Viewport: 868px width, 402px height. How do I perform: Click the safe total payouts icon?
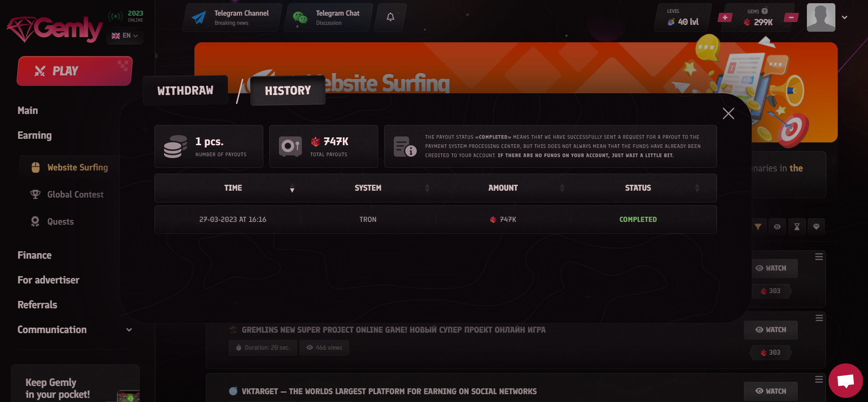[290, 147]
